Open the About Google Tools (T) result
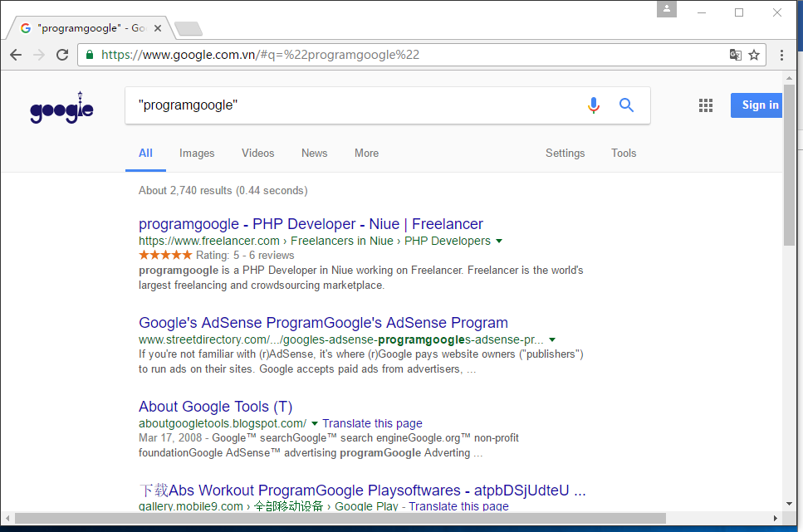Screen dimensions: 803x532 [x=216, y=407]
